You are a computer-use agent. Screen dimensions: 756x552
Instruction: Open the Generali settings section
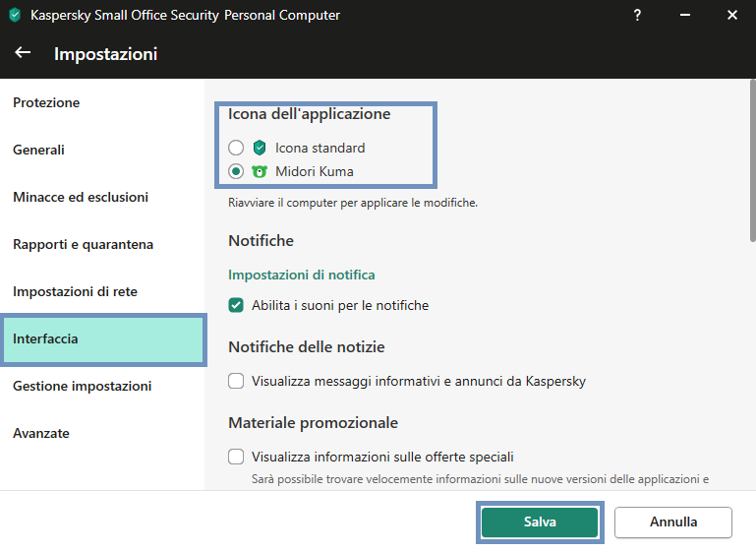tap(102, 151)
